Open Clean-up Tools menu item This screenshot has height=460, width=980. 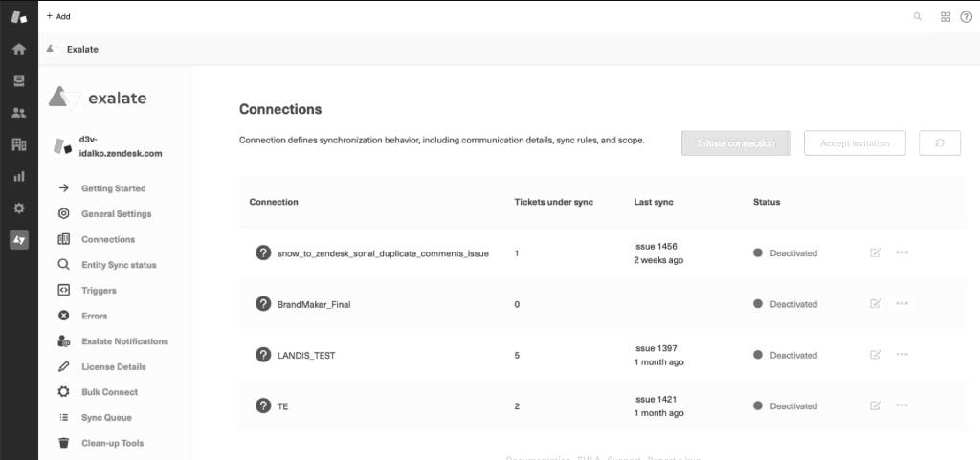[x=112, y=443]
